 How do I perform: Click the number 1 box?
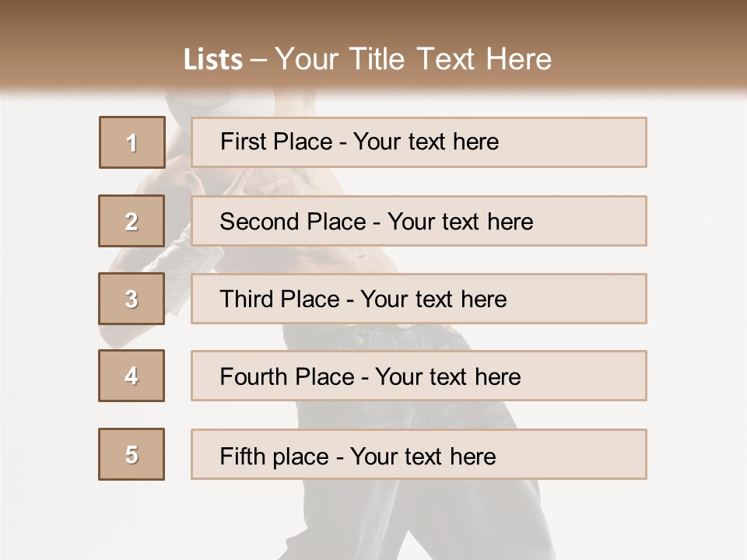[132, 142]
